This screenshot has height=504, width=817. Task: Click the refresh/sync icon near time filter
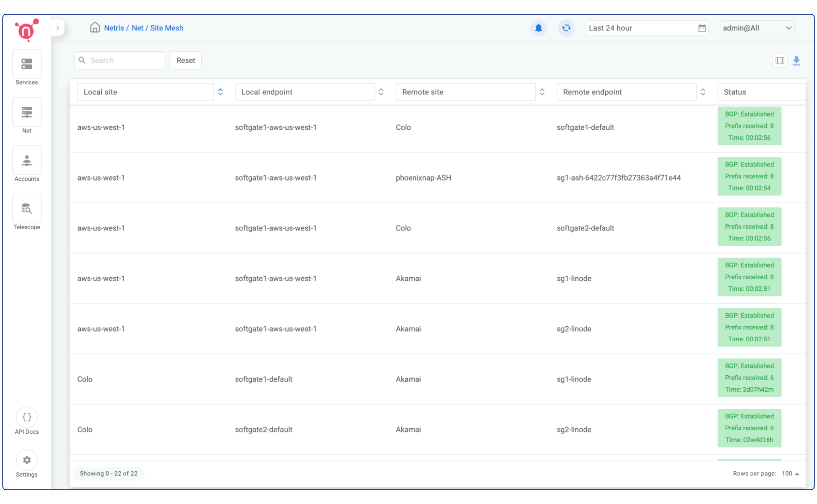tap(565, 27)
